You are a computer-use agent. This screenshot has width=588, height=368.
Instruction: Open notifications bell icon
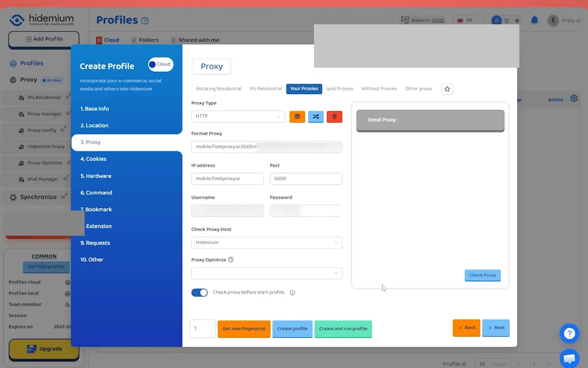[x=534, y=20]
